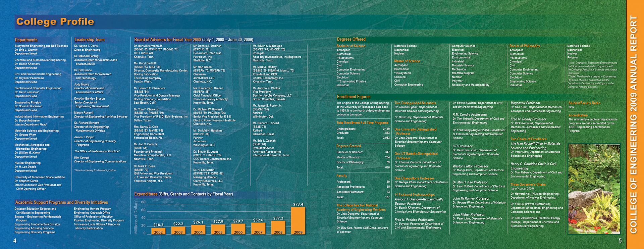Select the Degrees Offered section heading

coord(351,39)
